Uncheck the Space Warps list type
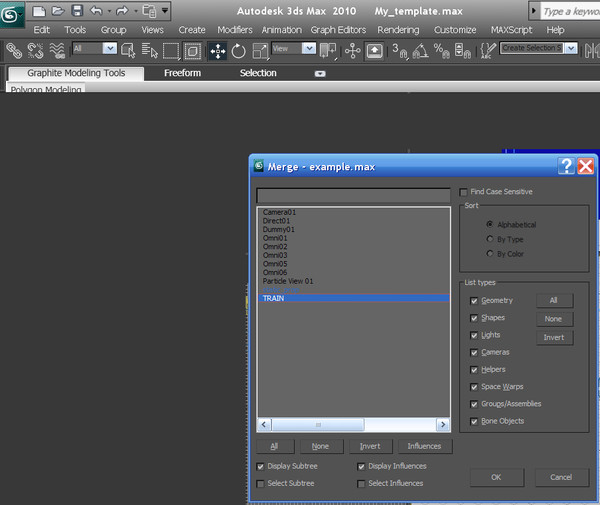This screenshot has width=600, height=505. pos(474,387)
